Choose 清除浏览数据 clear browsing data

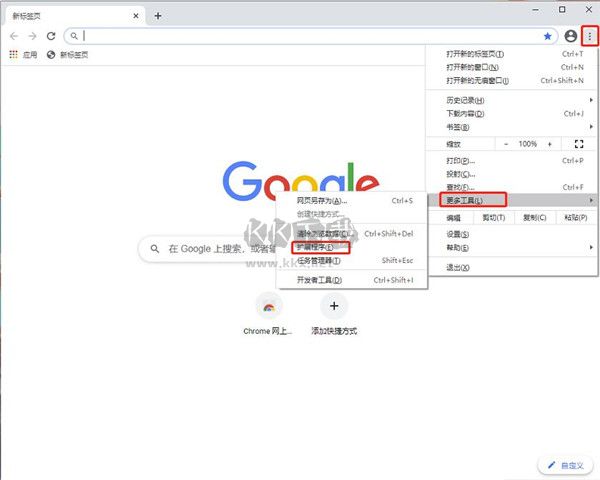coord(351,234)
